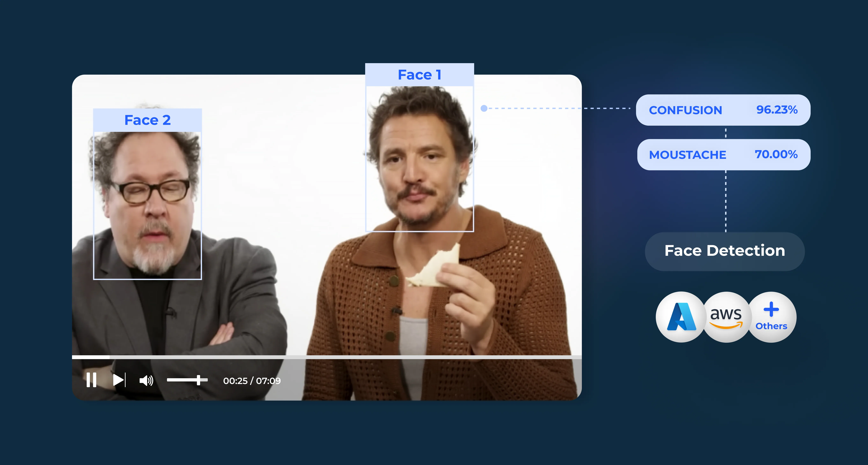Pause the video with the pause icon
The image size is (868, 465).
[91, 380]
